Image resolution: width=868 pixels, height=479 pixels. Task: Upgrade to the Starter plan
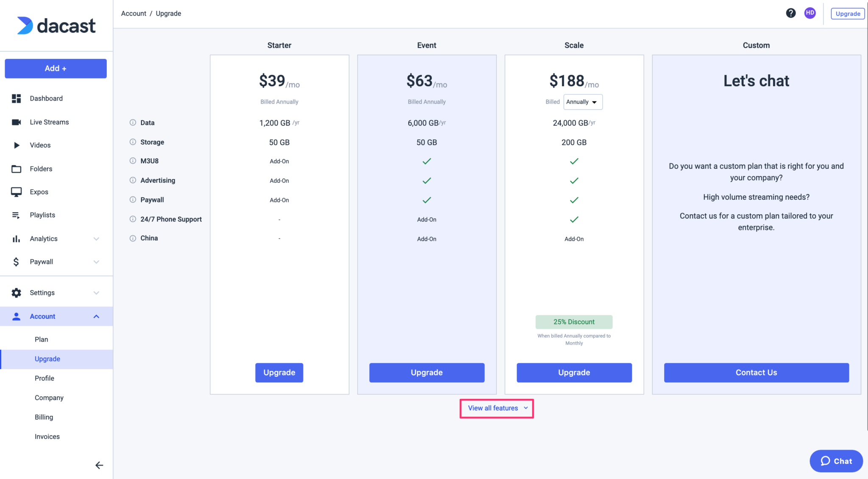pyautogui.click(x=279, y=373)
